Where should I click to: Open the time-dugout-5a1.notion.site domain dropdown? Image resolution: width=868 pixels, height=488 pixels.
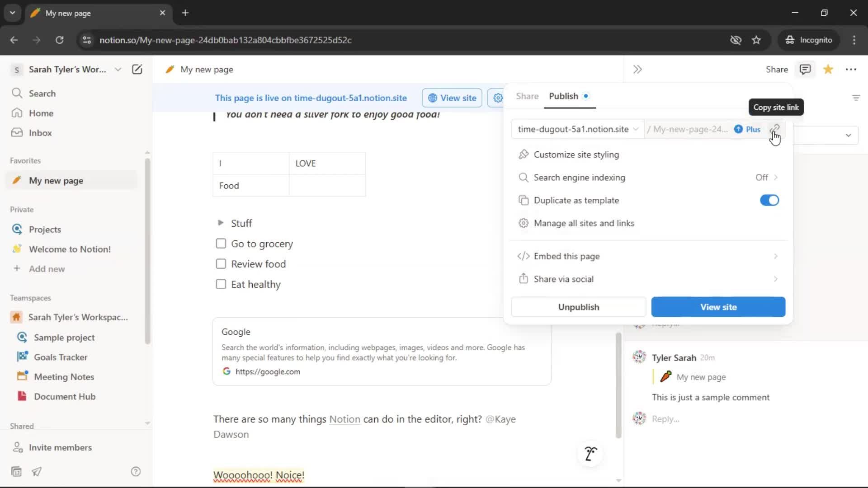pyautogui.click(x=577, y=129)
